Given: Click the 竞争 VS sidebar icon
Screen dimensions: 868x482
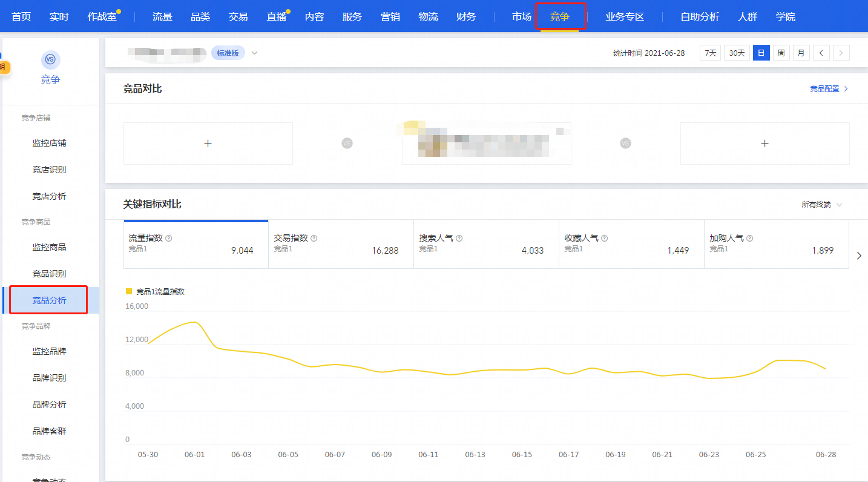Looking at the screenshot, I should [50, 59].
